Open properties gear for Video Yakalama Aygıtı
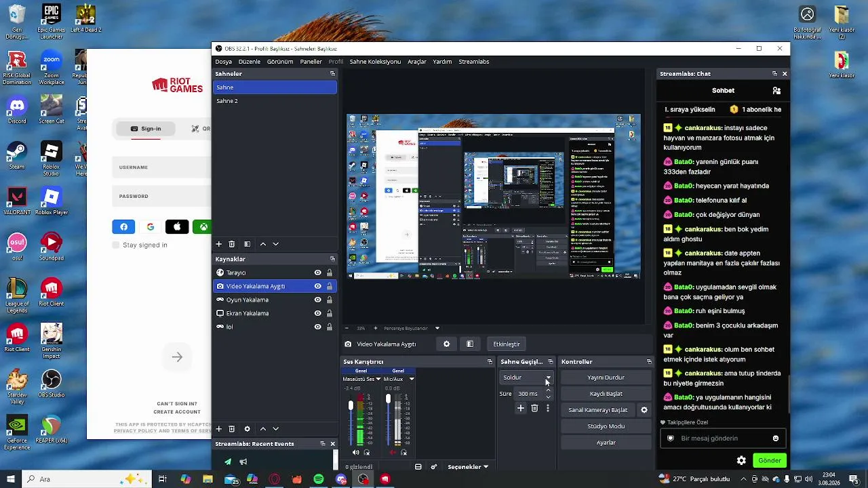 pos(446,344)
